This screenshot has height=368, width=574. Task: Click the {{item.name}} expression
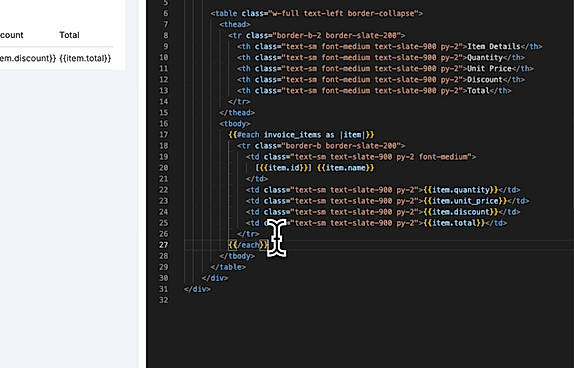(346, 168)
